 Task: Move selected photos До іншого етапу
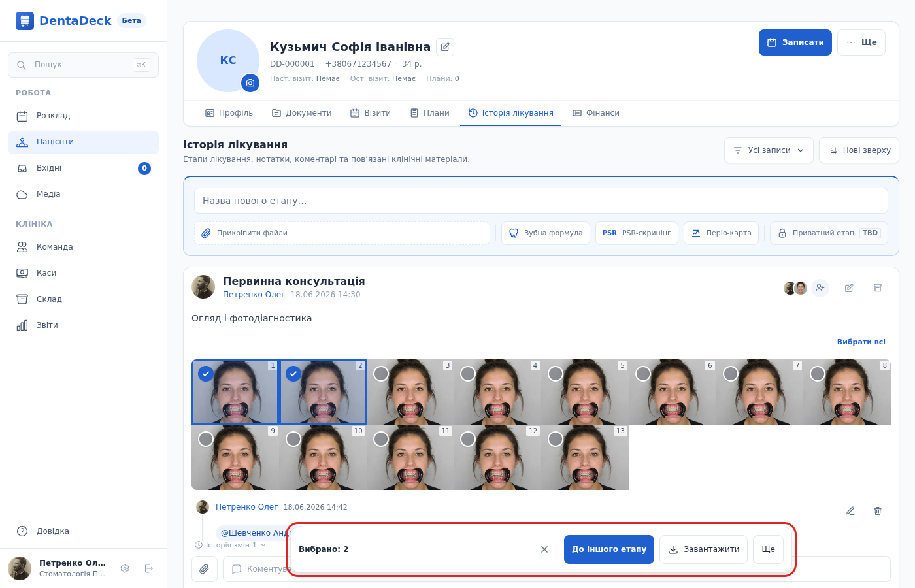(609, 549)
